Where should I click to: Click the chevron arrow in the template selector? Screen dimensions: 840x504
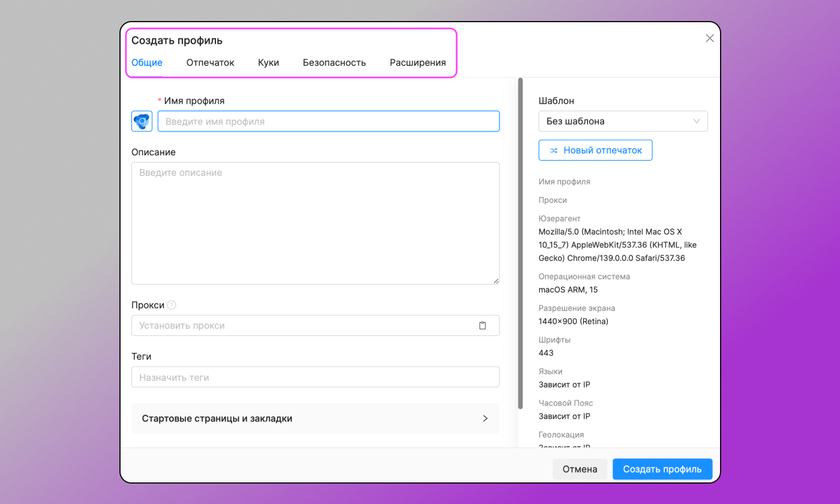click(x=697, y=121)
